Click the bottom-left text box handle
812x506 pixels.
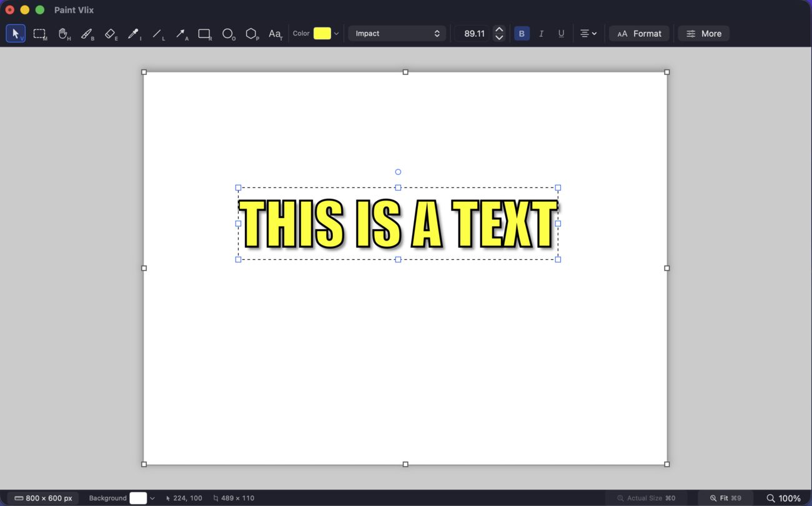[x=238, y=259]
